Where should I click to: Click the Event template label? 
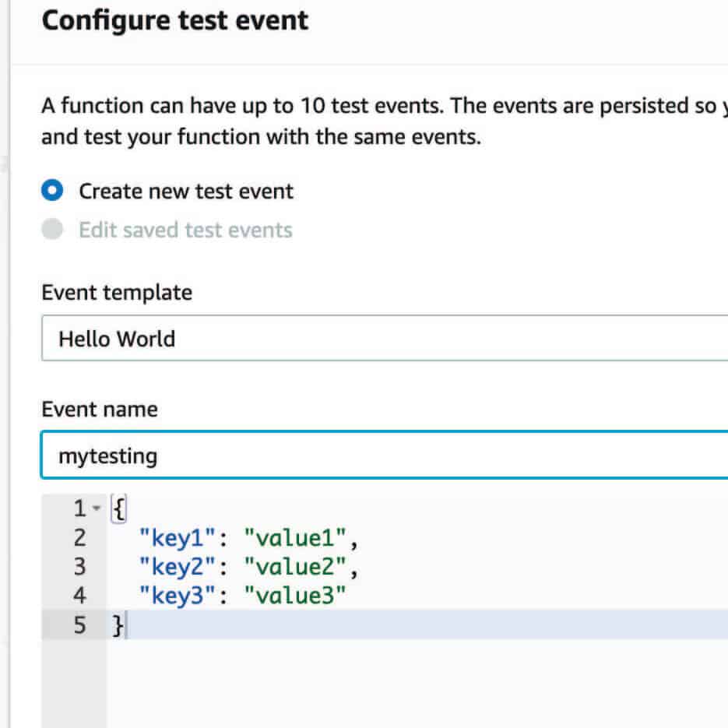pyautogui.click(x=116, y=293)
